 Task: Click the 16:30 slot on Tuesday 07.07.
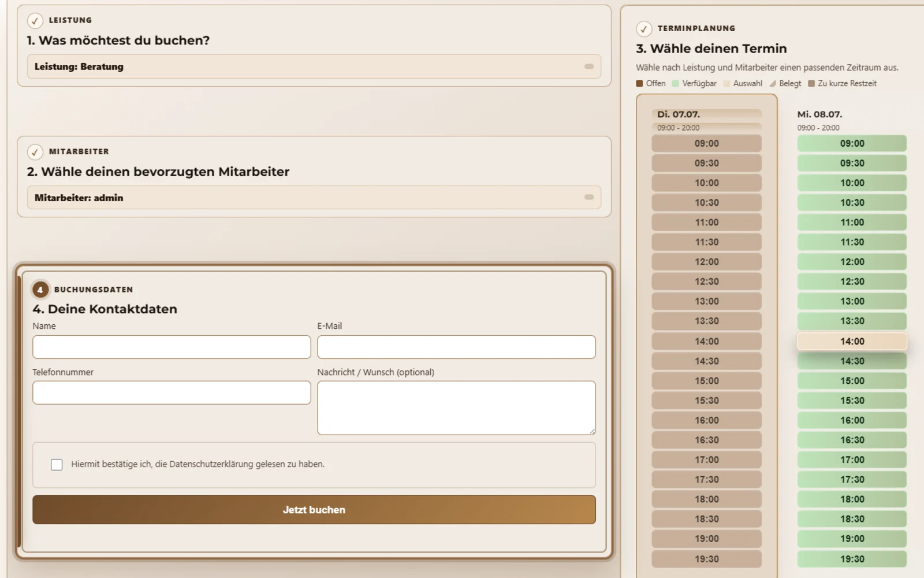pyautogui.click(x=706, y=440)
